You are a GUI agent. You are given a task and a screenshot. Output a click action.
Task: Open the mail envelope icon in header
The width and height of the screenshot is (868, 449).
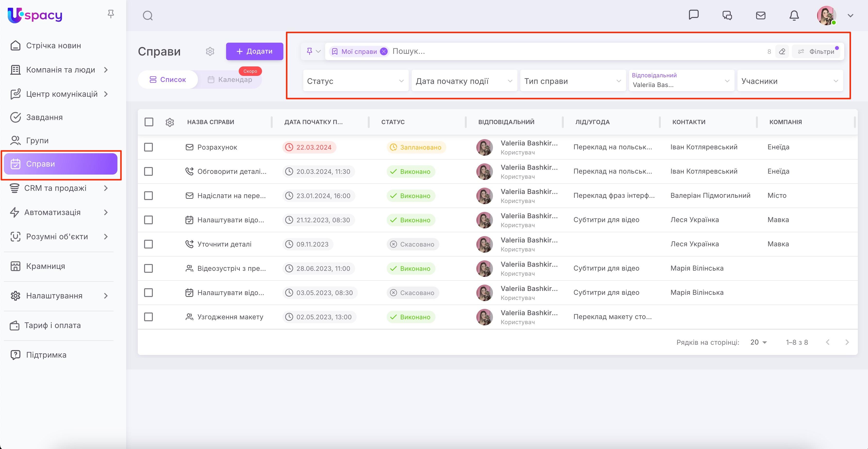point(761,16)
